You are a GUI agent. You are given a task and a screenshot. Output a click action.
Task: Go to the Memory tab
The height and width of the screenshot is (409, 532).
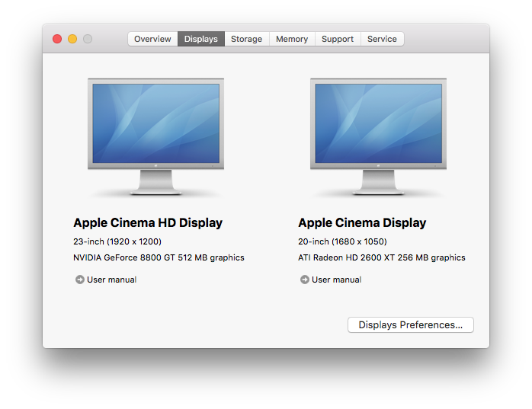pos(292,39)
